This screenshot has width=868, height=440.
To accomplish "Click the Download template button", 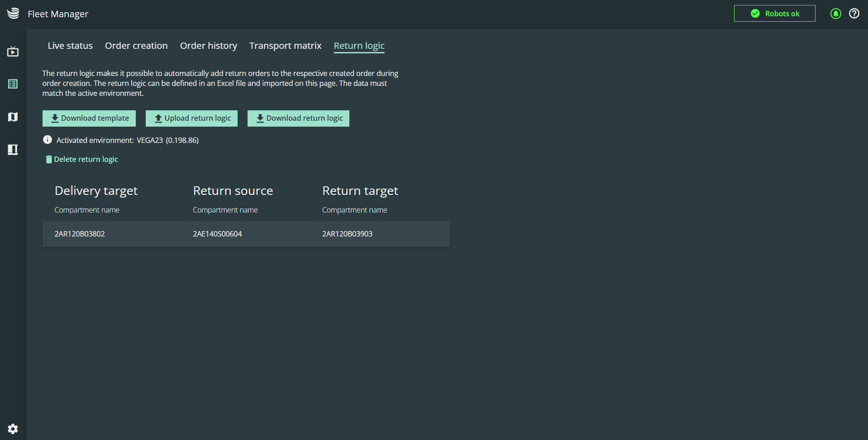I will point(89,118).
